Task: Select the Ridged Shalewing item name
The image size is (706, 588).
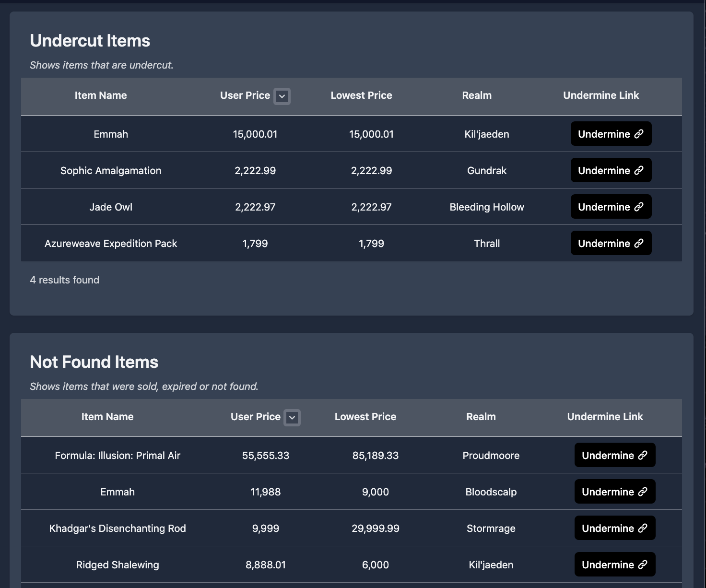Action: 118,565
